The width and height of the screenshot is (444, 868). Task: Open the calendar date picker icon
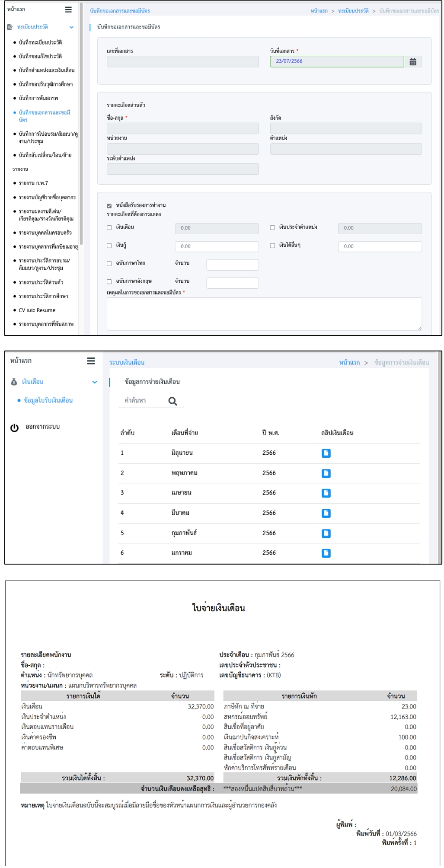click(413, 62)
